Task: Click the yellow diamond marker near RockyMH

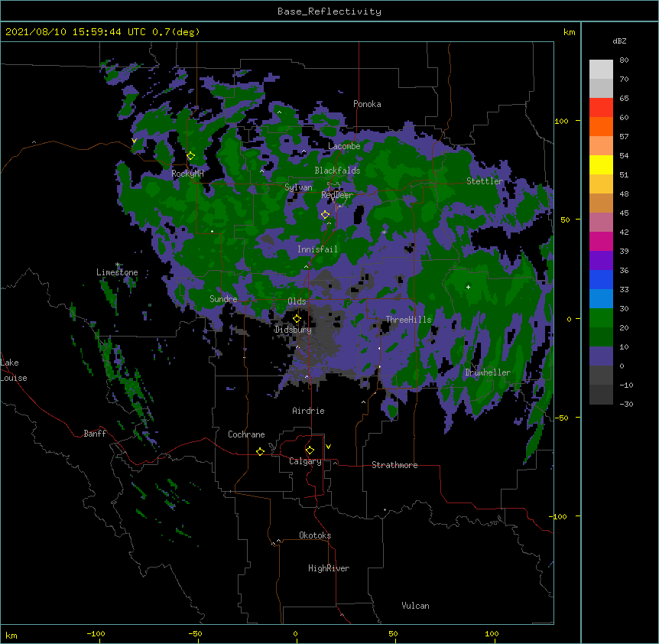Action: [x=191, y=156]
